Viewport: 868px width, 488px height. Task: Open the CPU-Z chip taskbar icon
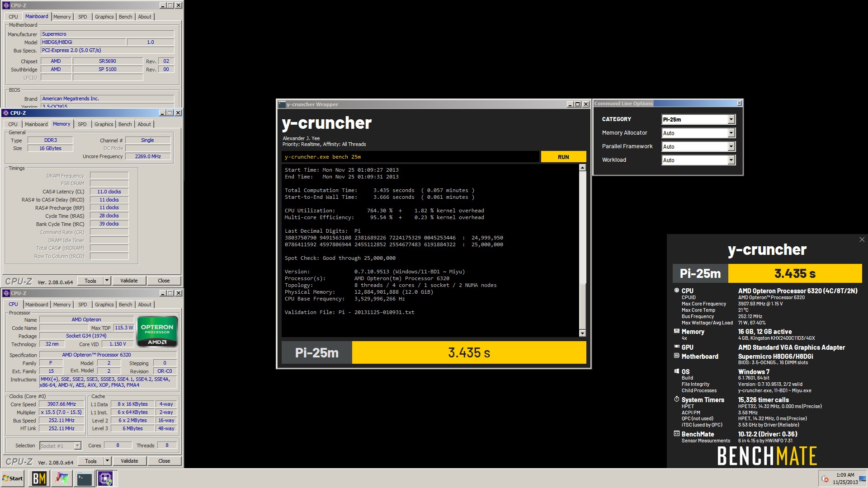[105, 479]
